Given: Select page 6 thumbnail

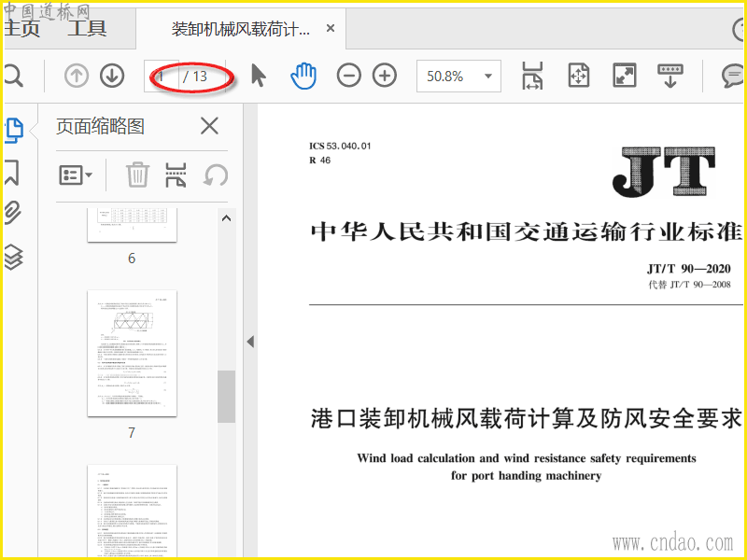Looking at the screenshot, I should 132,225.
